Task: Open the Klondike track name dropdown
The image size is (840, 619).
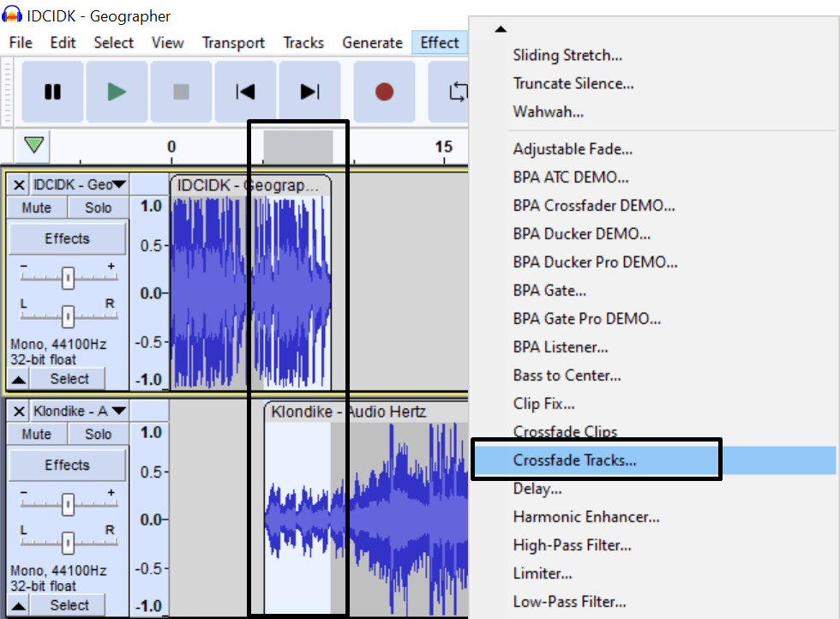Action: coord(118,410)
